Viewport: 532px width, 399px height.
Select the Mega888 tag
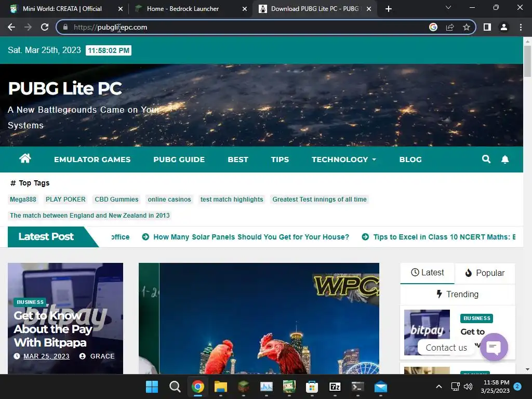(23, 199)
